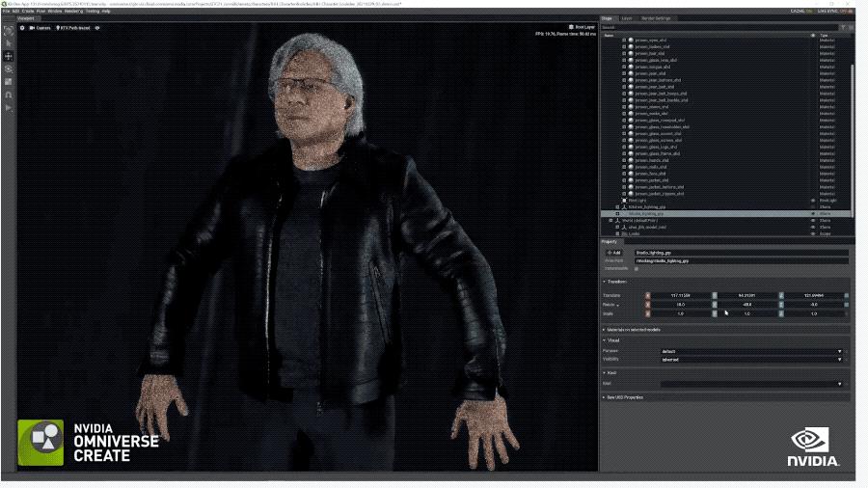Collapse the Transform section
Screen dimensions: 868x488
pos(604,282)
